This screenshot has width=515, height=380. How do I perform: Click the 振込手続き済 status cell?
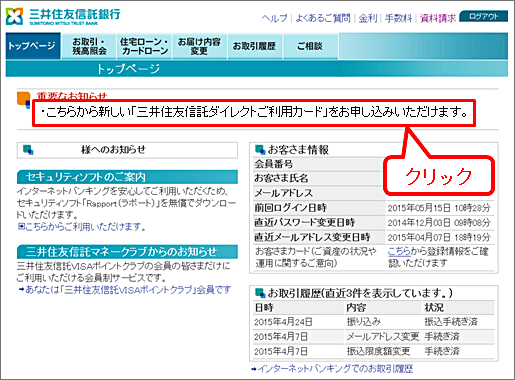tap(451, 322)
